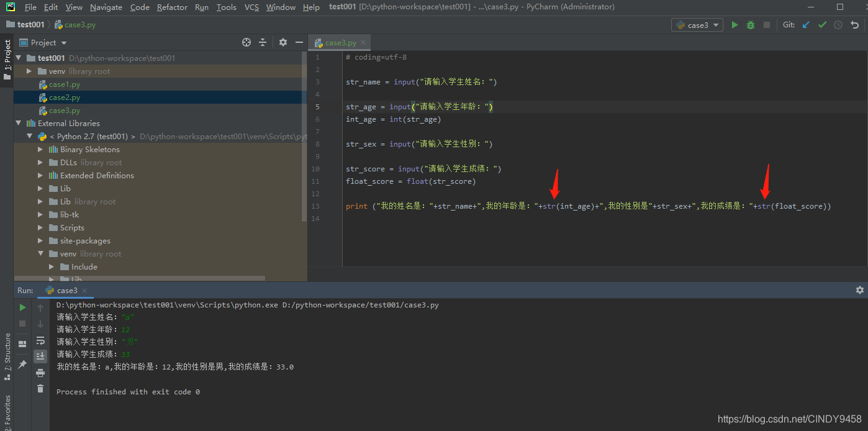The width and height of the screenshot is (868, 431).
Task: Close the case3.py editor tab
Action: (x=364, y=42)
